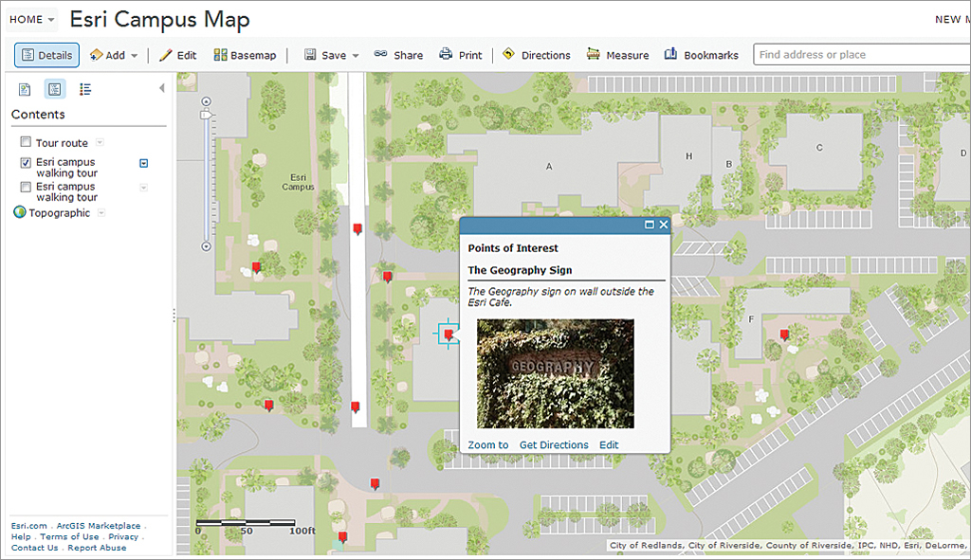Screen dimensions: 971x560
Task: Open the Contact Us link
Action: [x=35, y=548]
